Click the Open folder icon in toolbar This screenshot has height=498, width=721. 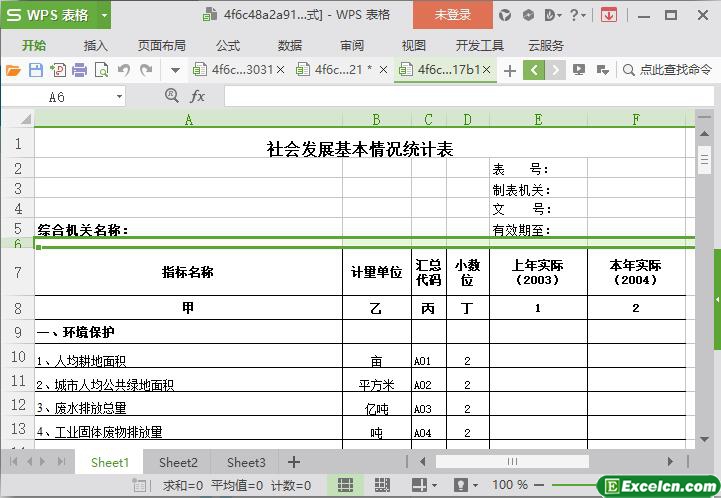(x=13, y=70)
